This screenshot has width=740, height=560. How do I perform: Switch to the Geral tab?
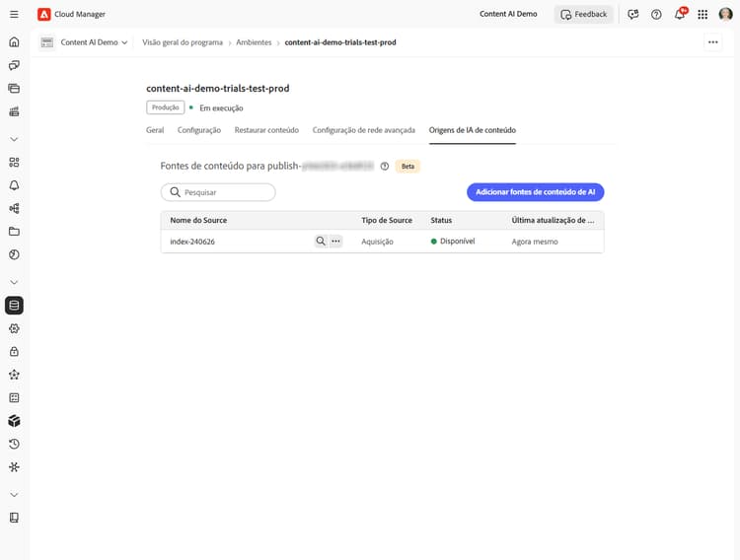pyautogui.click(x=155, y=130)
